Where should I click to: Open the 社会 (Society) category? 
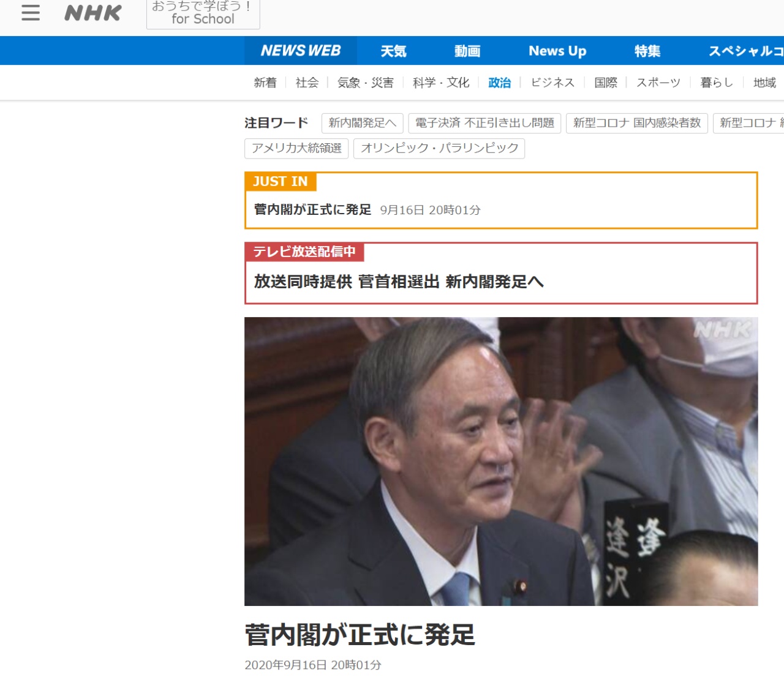306,82
